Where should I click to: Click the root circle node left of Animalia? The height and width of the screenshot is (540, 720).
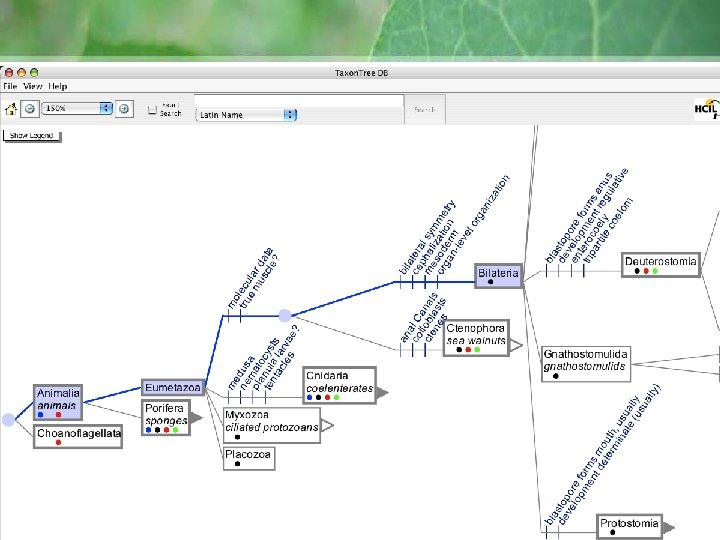[x=8, y=419]
